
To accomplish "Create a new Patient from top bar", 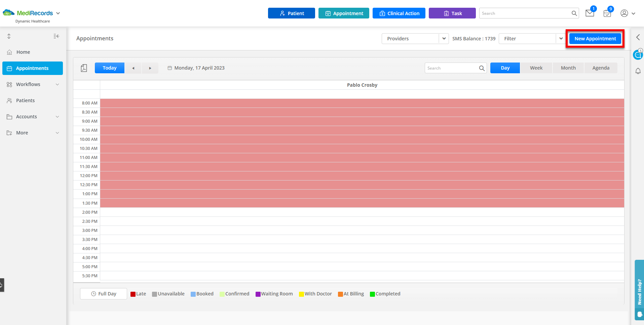I will tap(291, 13).
